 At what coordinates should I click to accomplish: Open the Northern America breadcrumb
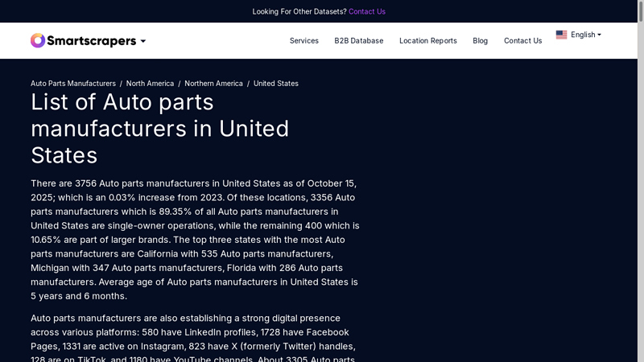point(213,84)
